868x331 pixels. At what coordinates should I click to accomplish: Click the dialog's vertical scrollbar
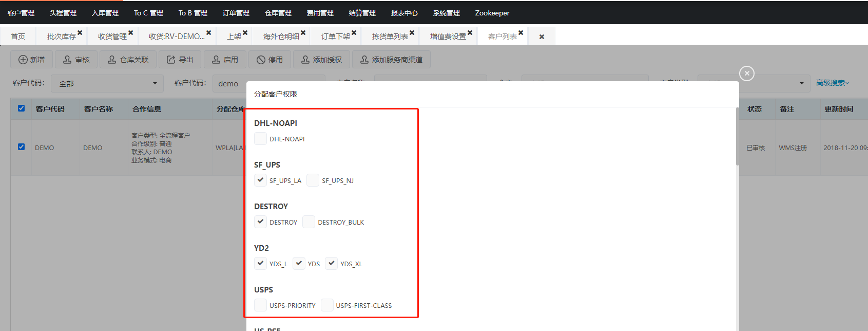738,136
